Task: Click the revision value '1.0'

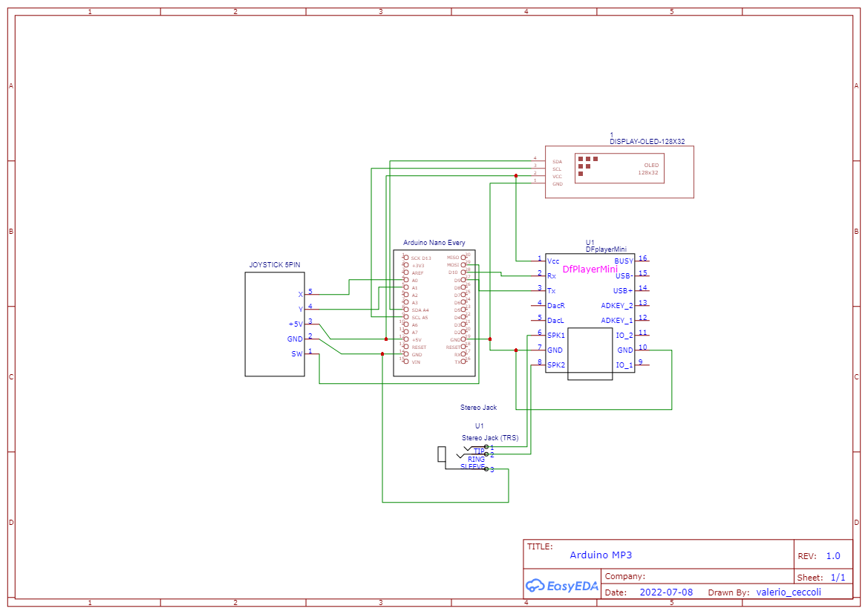Action: click(x=833, y=556)
